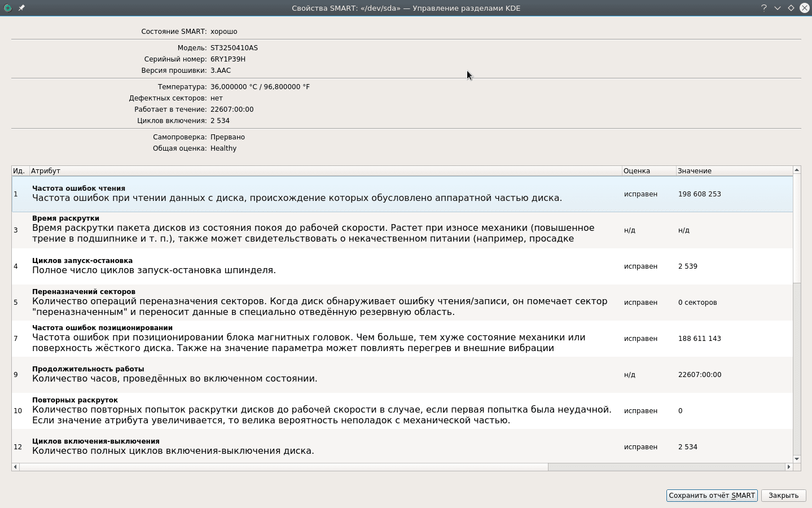The height and width of the screenshot is (508, 812).
Task: Sort the table by the Оценка column header
Action: pyautogui.click(x=648, y=170)
